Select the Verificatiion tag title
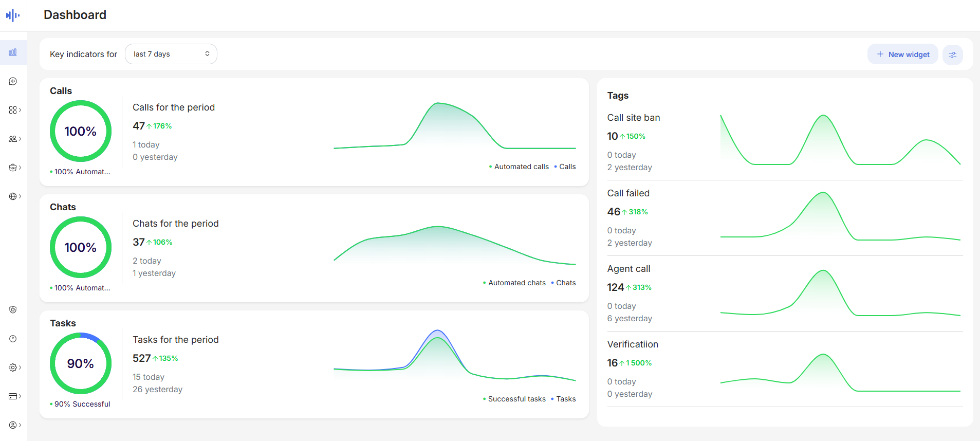This screenshot has width=980, height=441. tap(633, 344)
